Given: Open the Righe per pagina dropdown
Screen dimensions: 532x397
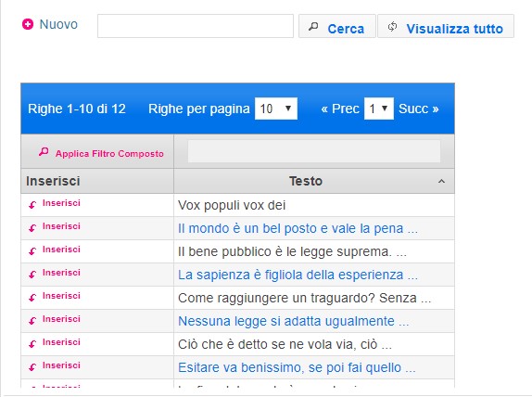Looking at the screenshot, I should pyautogui.click(x=276, y=109).
